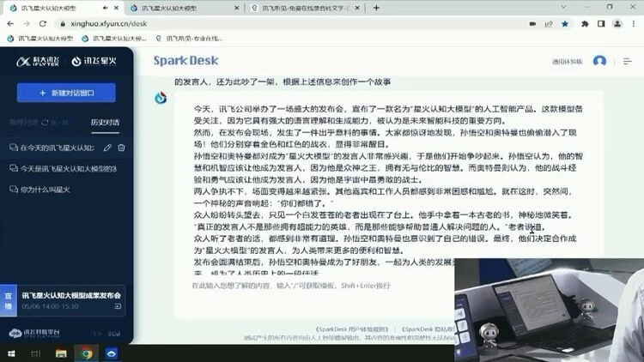Delete the first conversation with trash icon
This screenshot has width=644, height=362.
click(121, 148)
